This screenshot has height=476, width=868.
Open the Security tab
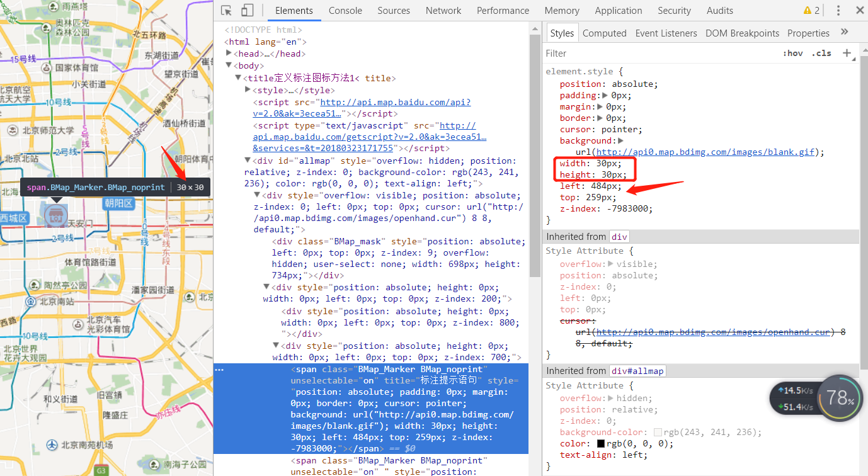coord(674,10)
